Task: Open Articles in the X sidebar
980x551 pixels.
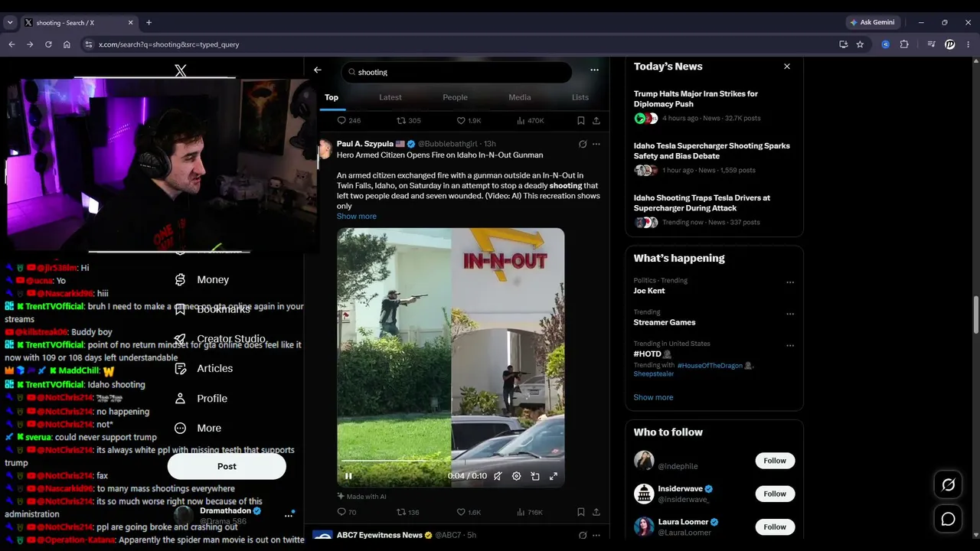Action: [x=204, y=368]
